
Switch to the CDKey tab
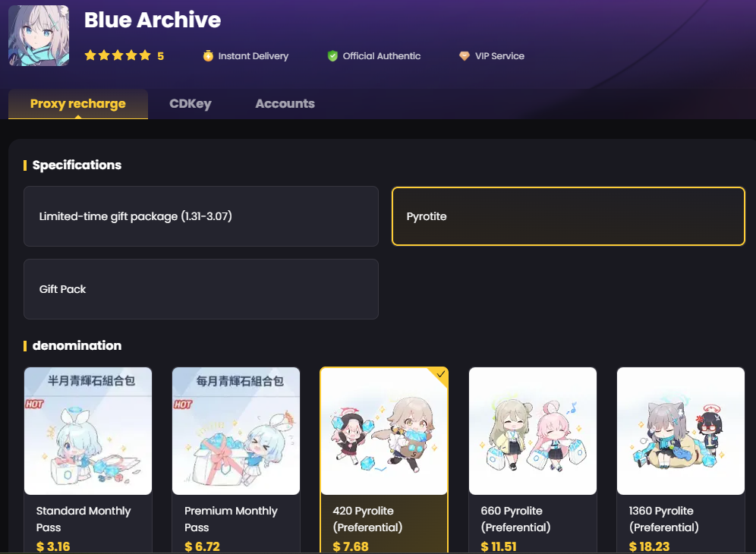(191, 104)
